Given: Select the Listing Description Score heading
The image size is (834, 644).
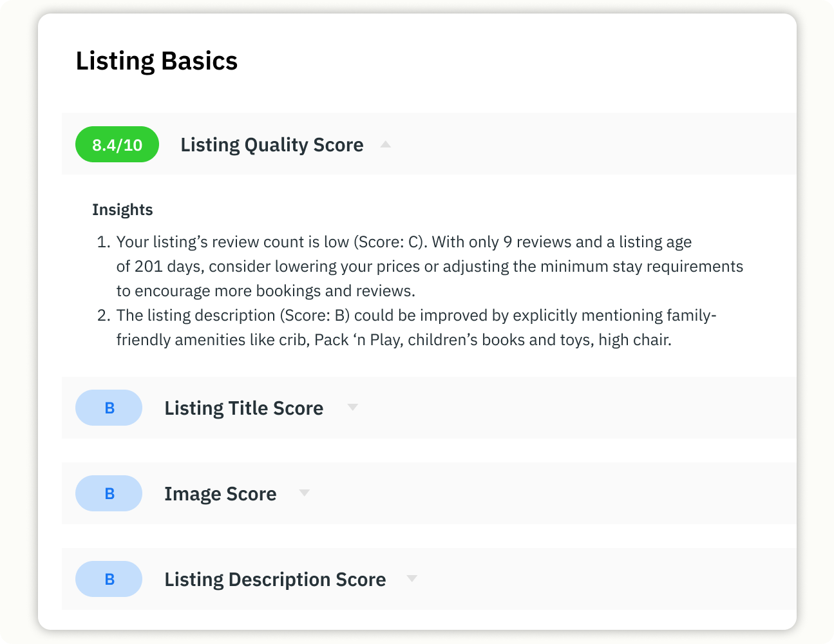Looking at the screenshot, I should (275, 580).
